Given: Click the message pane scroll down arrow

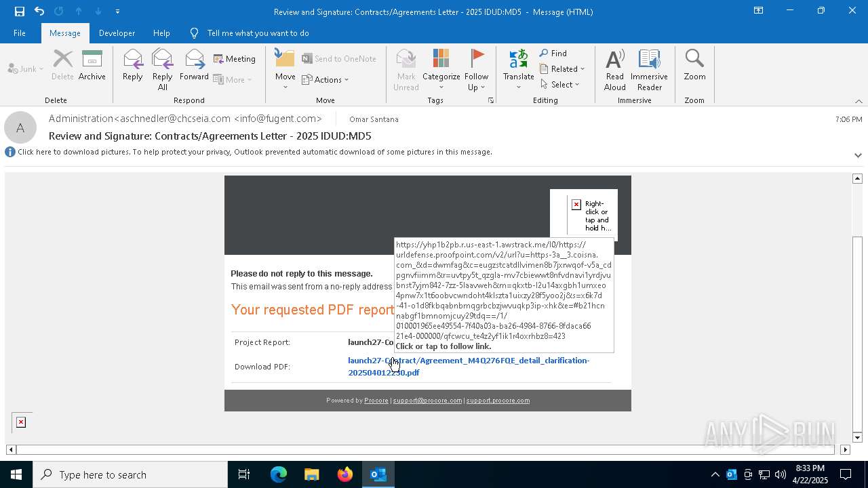Looking at the screenshot, I should pyautogui.click(x=857, y=437).
